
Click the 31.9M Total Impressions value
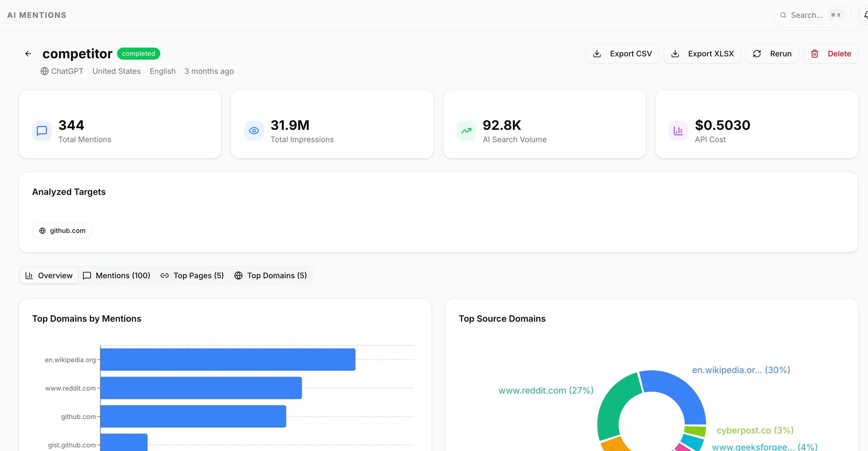click(x=290, y=125)
